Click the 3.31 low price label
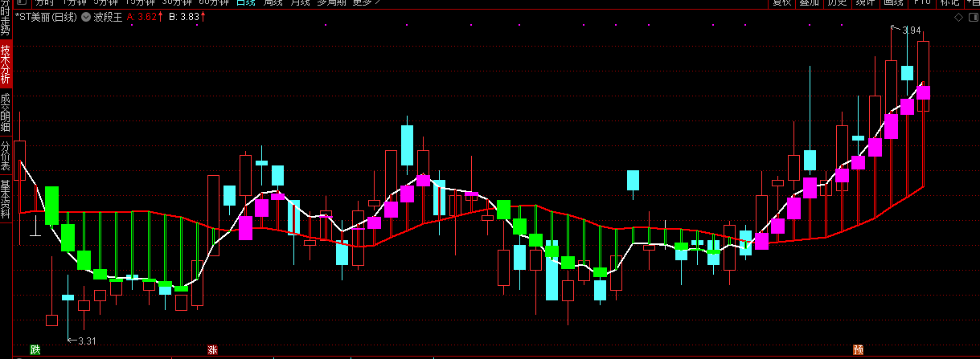Image resolution: width=980 pixels, height=359 pixels. point(87,341)
